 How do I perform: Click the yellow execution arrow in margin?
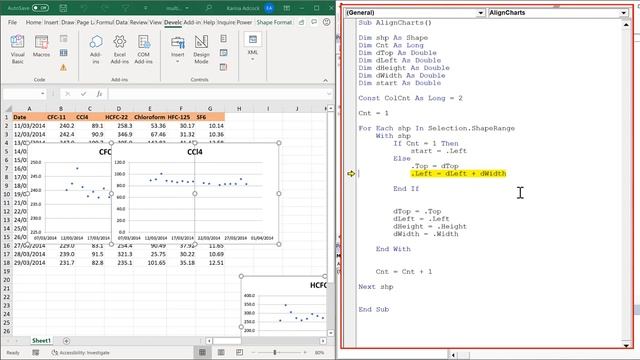[x=351, y=173]
